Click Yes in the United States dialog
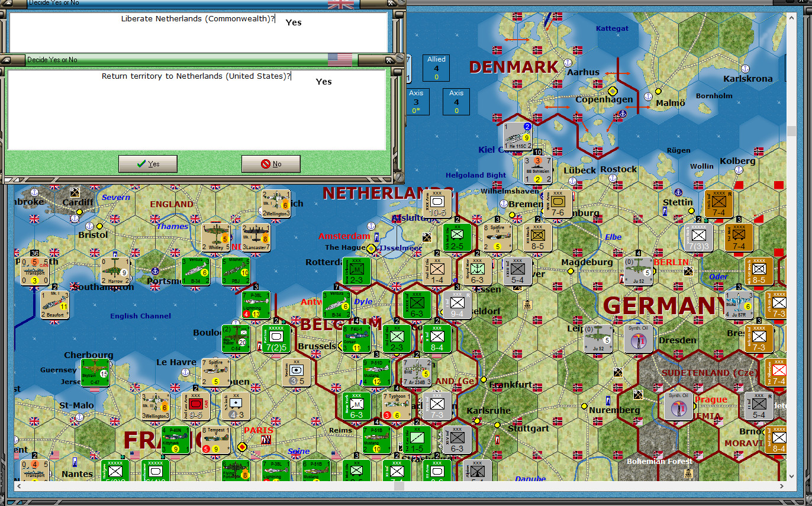Screen dimensions: 812x506 148,164
